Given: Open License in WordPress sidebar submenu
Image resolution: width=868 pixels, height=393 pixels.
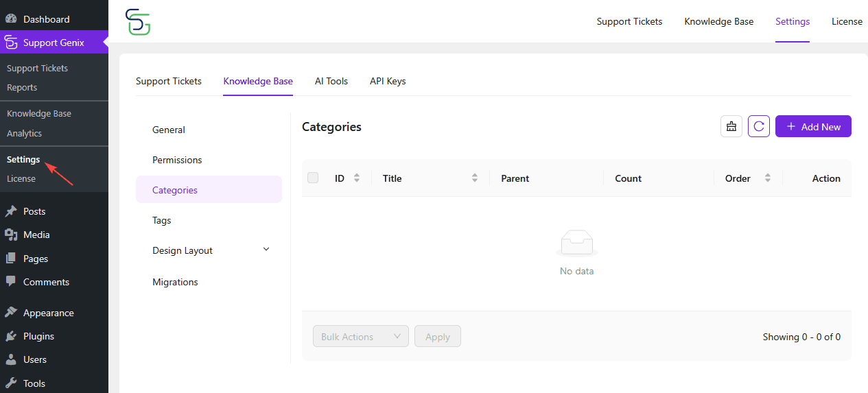Looking at the screenshot, I should point(21,178).
